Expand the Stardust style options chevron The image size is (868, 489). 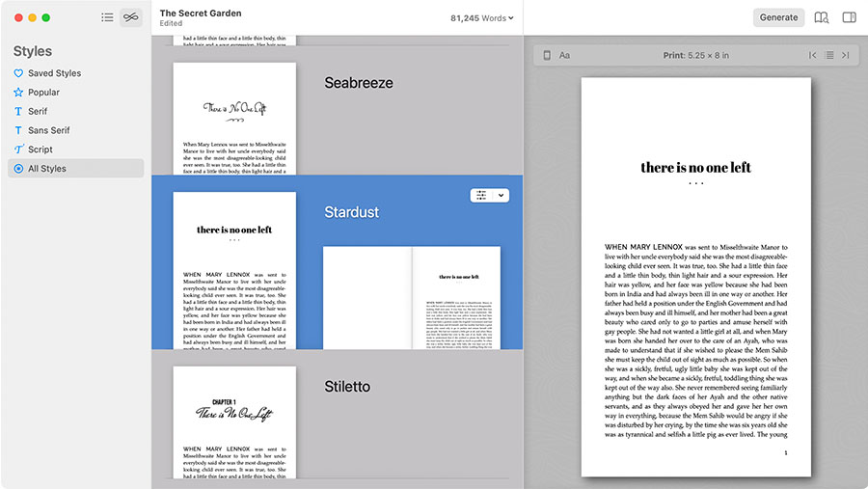pos(501,195)
